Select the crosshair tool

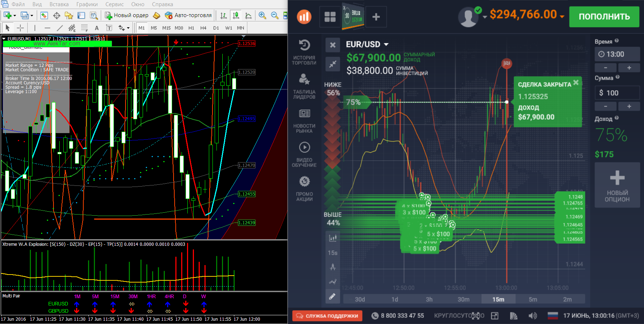20,28
